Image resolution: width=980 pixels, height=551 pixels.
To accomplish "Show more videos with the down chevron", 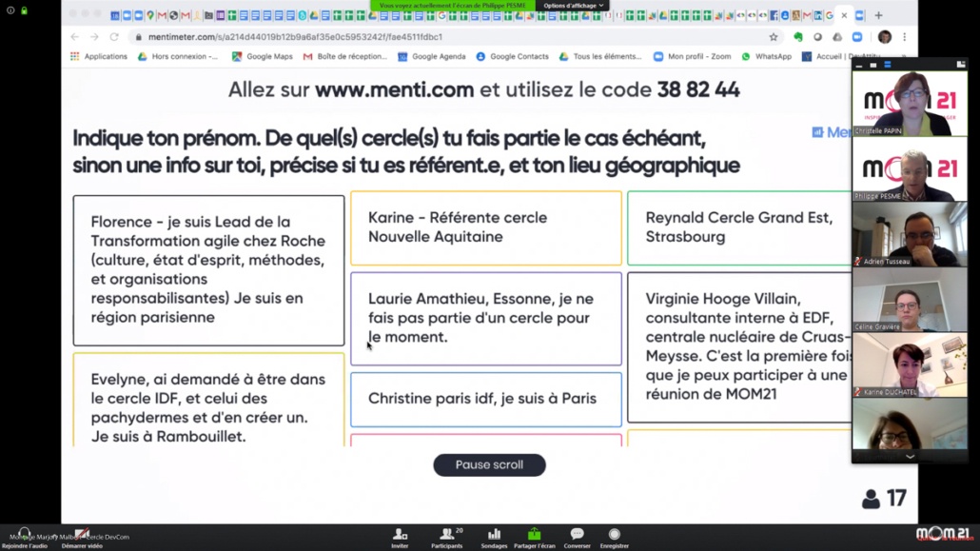I will pyautogui.click(x=910, y=457).
